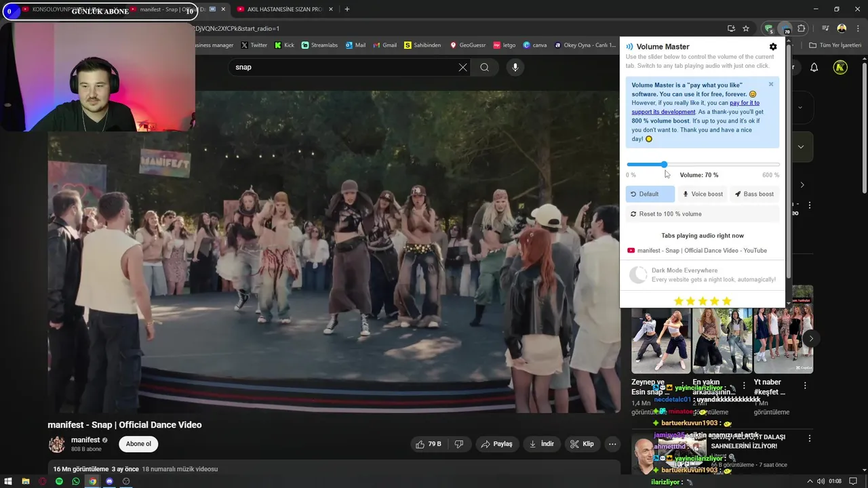Reset to 100 % volume
This screenshot has width=868, height=488.
click(703, 214)
